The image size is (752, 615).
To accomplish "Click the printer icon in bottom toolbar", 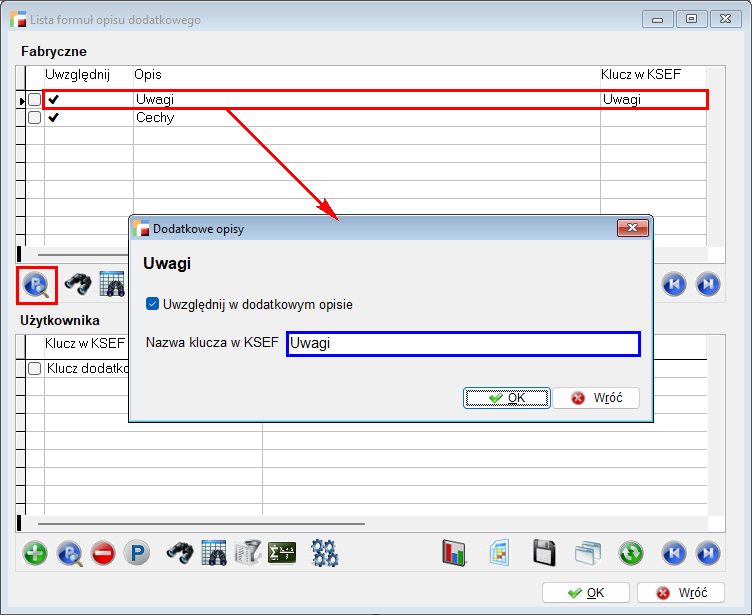I will click(x=247, y=553).
